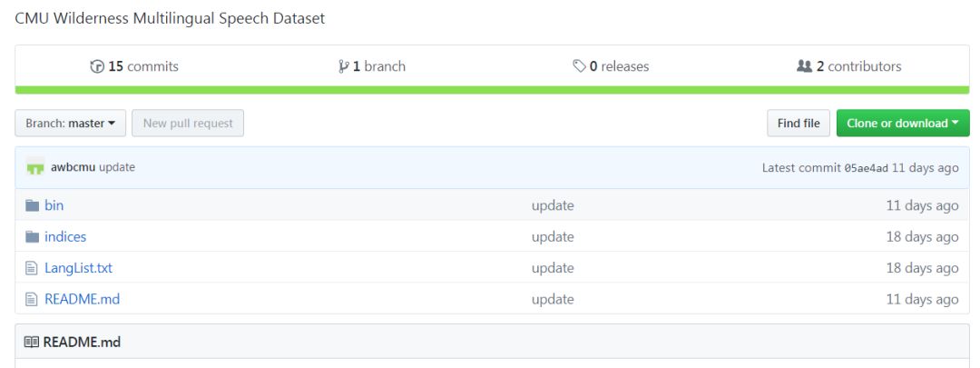Open the 2 contributors link
The width and height of the screenshot is (980, 368).
pyautogui.click(x=848, y=66)
